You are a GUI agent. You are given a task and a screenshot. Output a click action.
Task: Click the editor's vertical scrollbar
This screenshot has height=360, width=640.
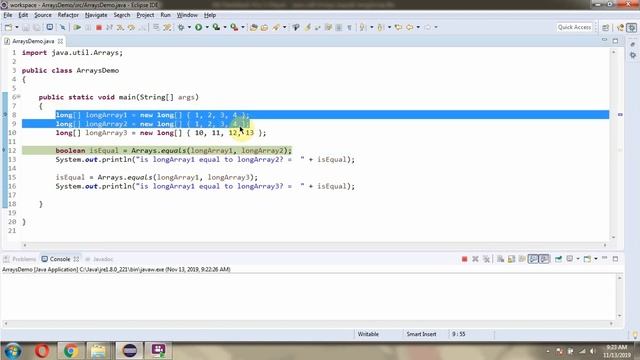(613, 144)
